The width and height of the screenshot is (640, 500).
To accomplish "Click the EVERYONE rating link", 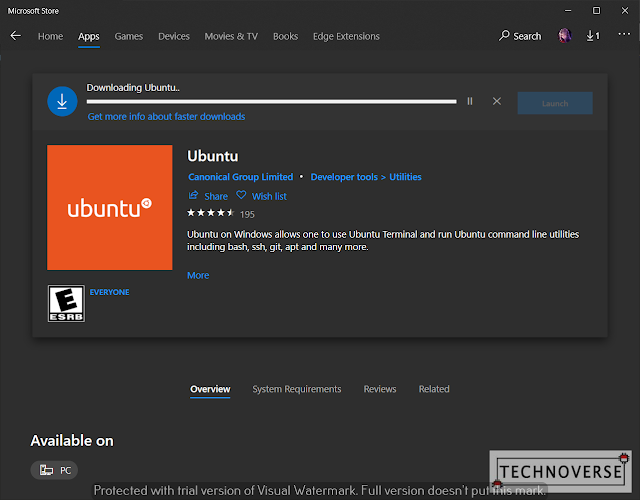I will pyautogui.click(x=109, y=292).
